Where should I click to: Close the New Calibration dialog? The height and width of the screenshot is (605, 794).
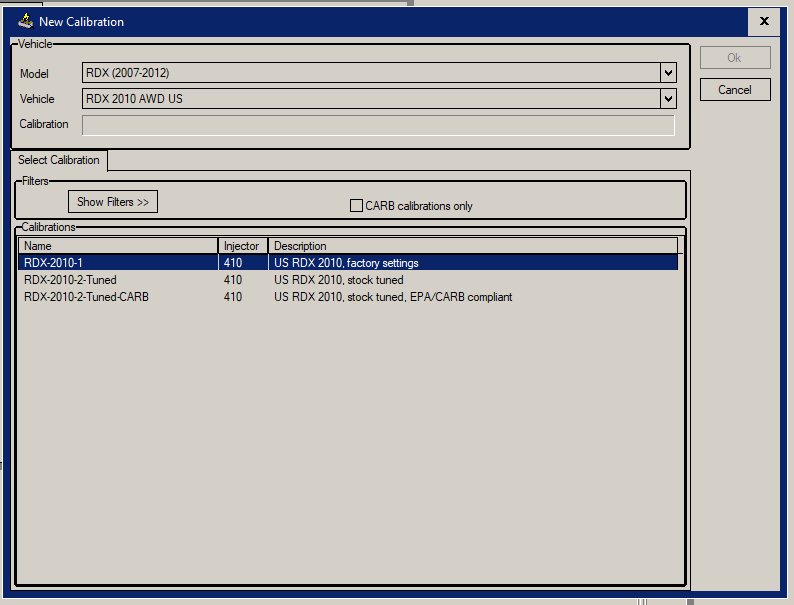[764, 21]
